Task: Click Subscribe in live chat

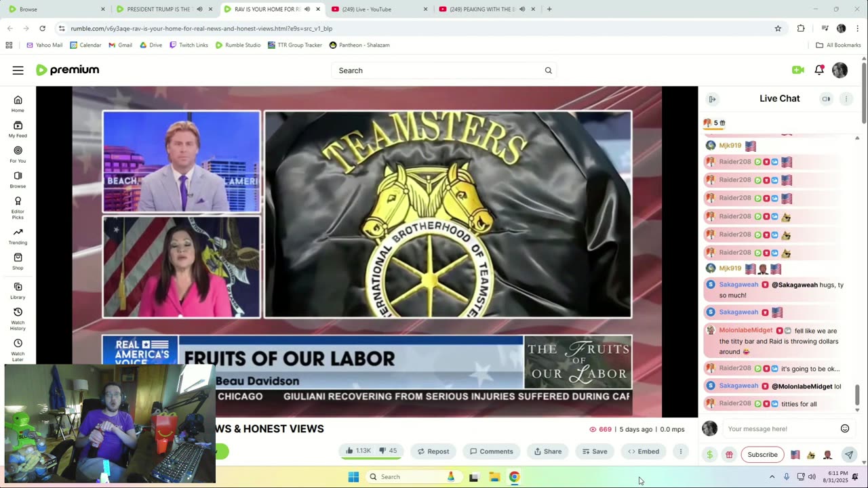Action: (762, 455)
